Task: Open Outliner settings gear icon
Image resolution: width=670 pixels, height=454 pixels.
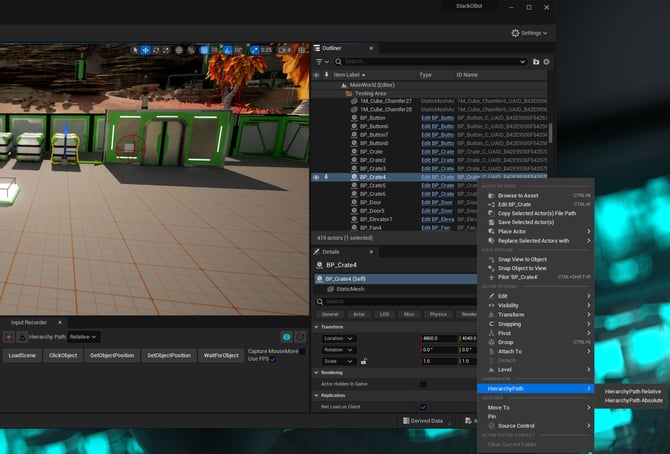Action: (x=547, y=62)
